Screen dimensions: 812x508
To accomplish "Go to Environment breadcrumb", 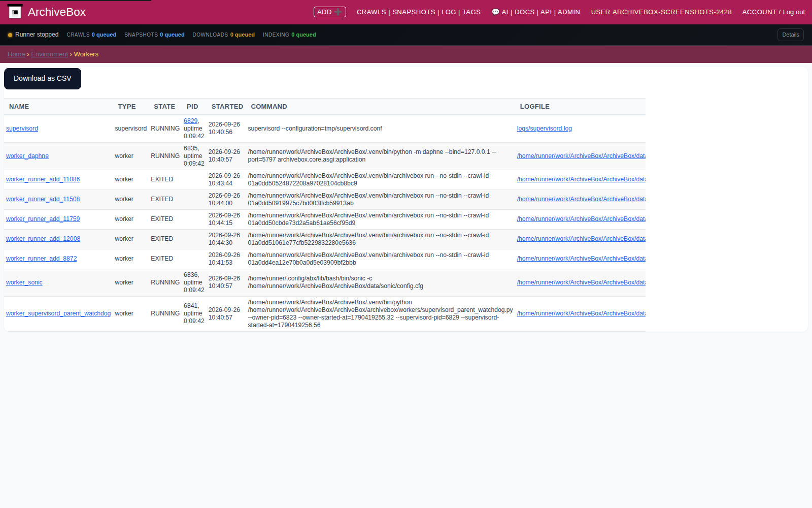I will click(x=49, y=54).
